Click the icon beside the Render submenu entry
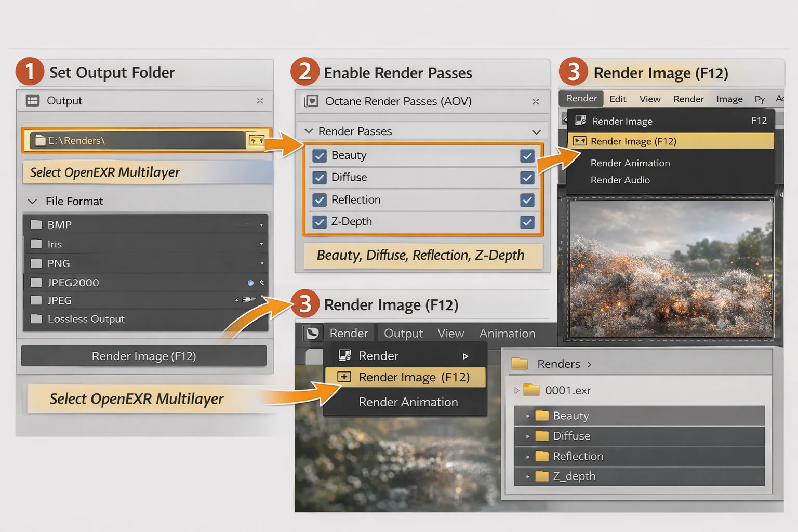The height and width of the screenshot is (532, 798). (344, 355)
